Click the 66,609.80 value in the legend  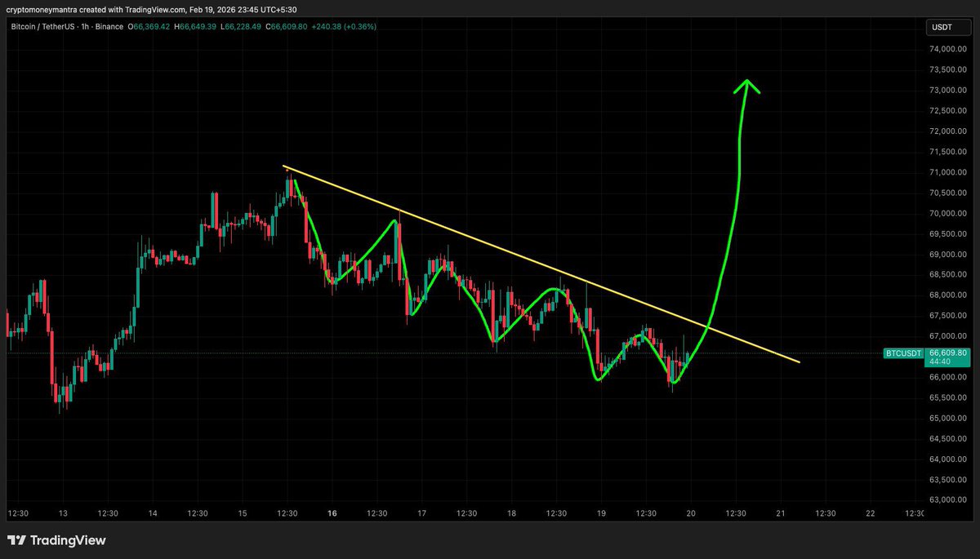(x=947, y=352)
